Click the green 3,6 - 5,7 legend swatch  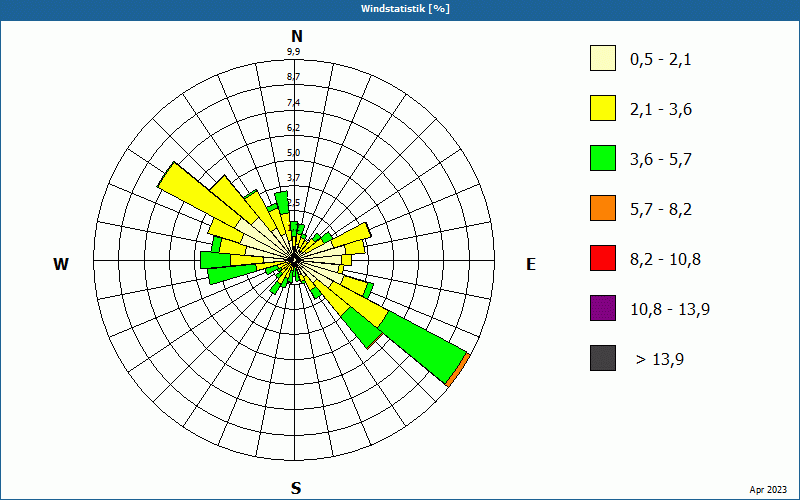pos(603,158)
